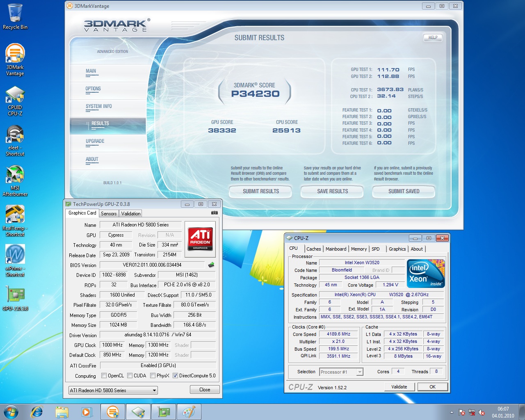525x420 pixels.
Task: Click the Validate button in CPU-Z
Action: pos(399,387)
